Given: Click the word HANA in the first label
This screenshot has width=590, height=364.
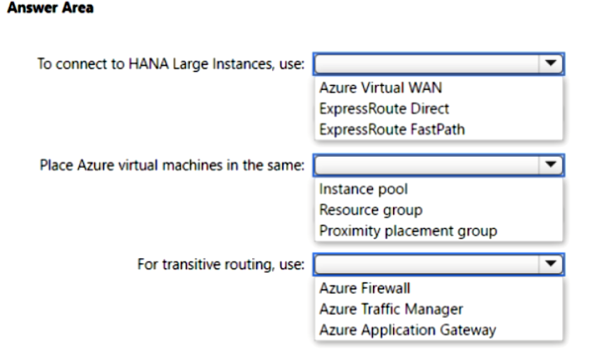Looking at the screenshot, I should [149, 64].
